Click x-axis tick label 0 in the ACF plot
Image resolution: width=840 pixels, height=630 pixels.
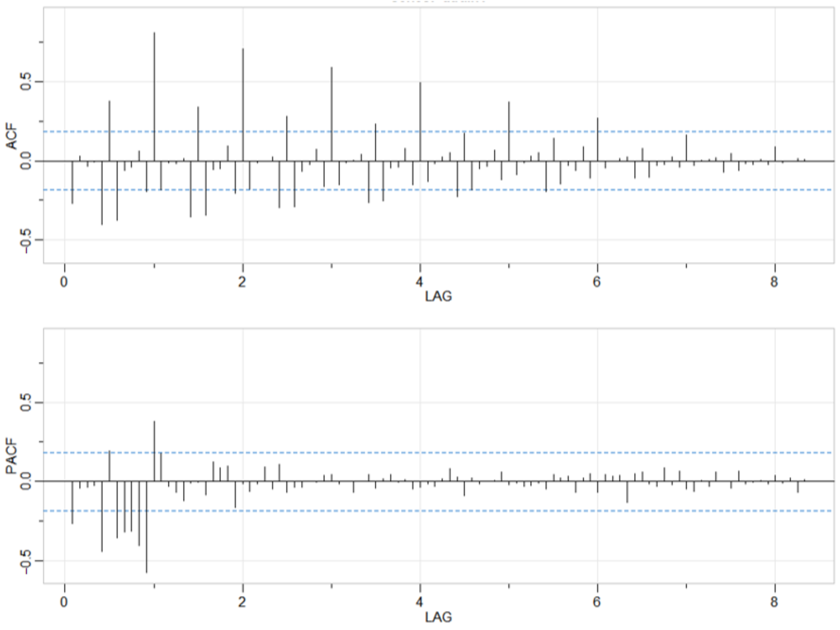click(64, 282)
